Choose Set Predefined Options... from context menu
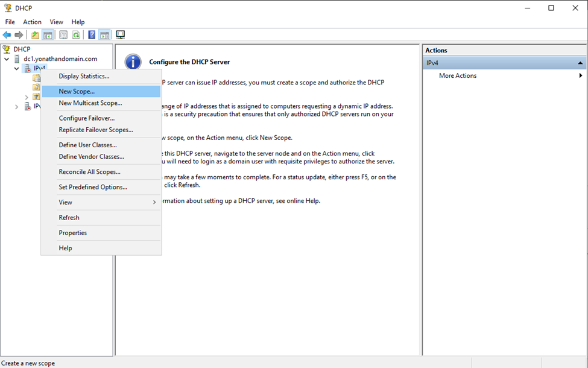Screen dimensions: 588x368 [x=101, y=187]
